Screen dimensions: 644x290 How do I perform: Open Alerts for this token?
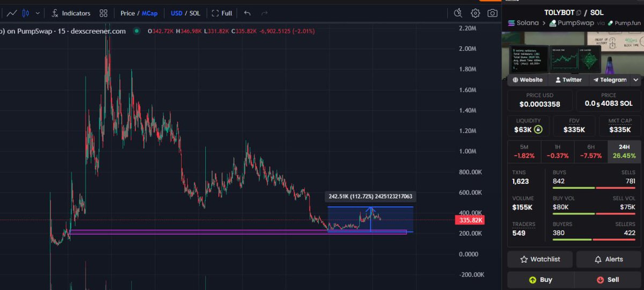tap(609, 259)
